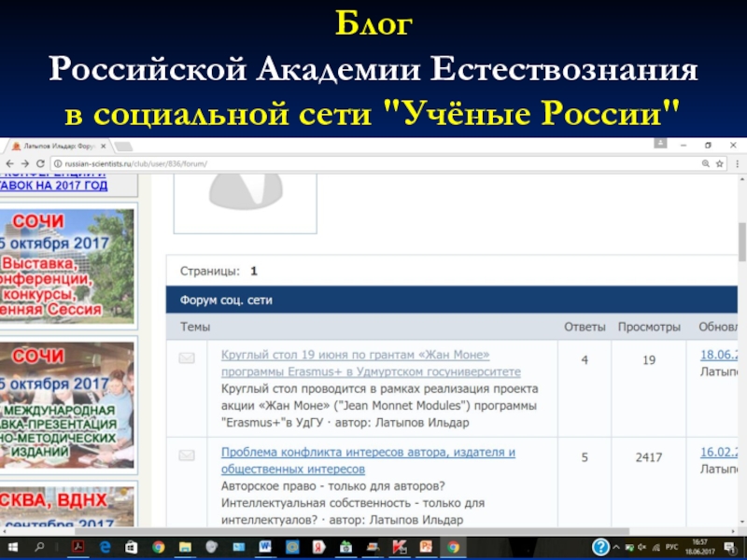Screen dimensions: 747x560
Task: Open the notification center icon
Action: [x=729, y=547]
